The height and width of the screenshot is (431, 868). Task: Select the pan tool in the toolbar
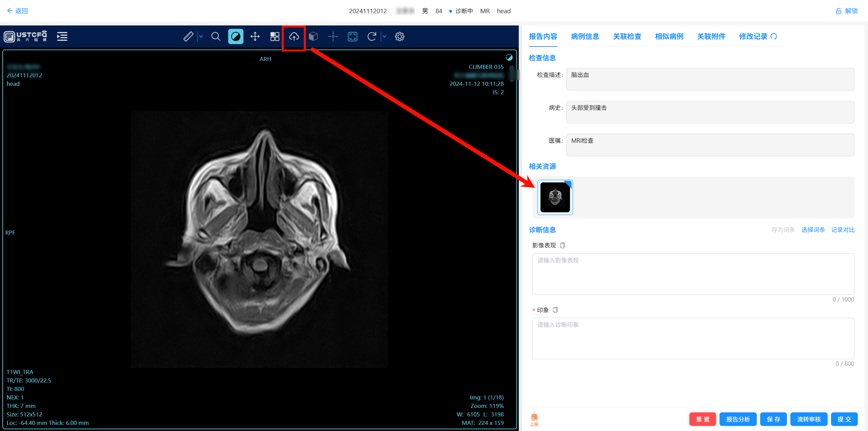(x=255, y=36)
